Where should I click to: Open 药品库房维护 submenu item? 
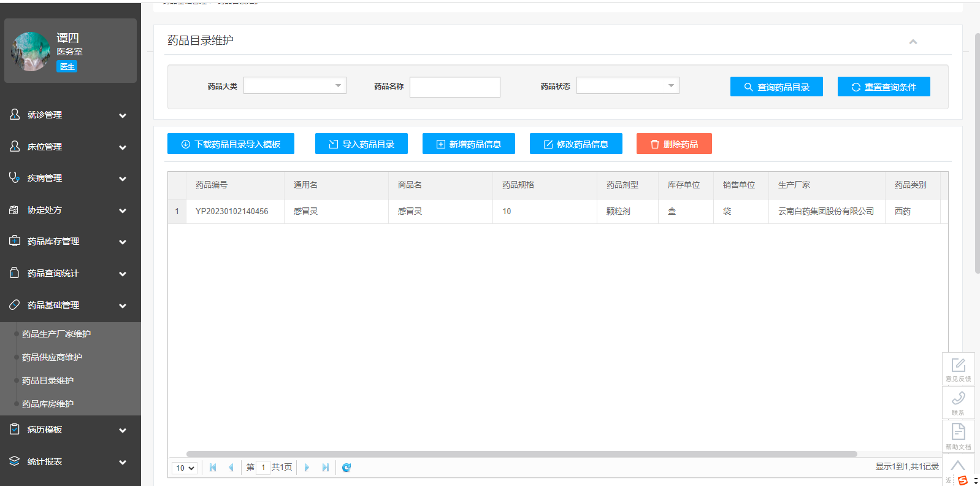click(48, 404)
